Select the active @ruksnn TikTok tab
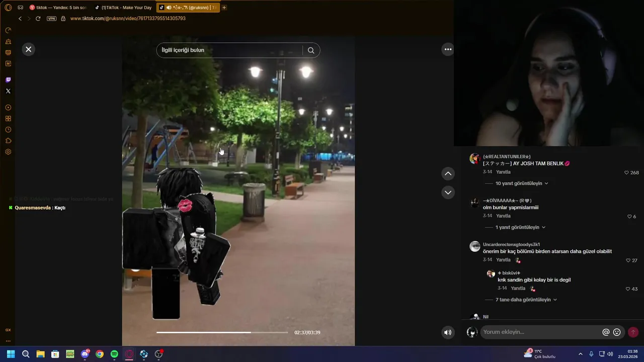 tap(188, 8)
